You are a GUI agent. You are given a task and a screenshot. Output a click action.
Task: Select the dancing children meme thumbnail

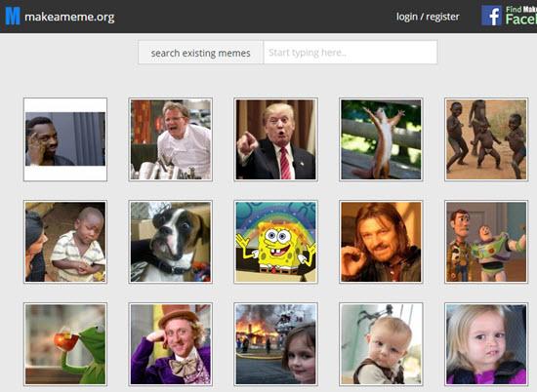[x=486, y=139]
